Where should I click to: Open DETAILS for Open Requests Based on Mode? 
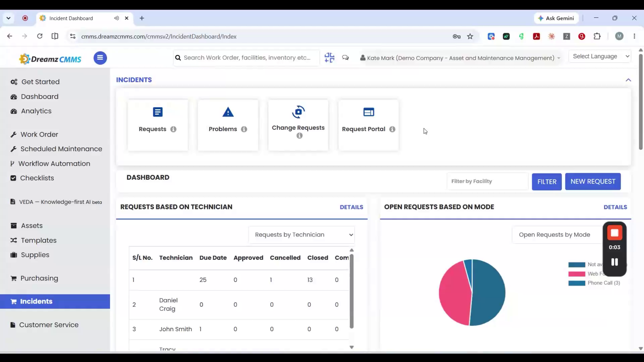(x=615, y=207)
